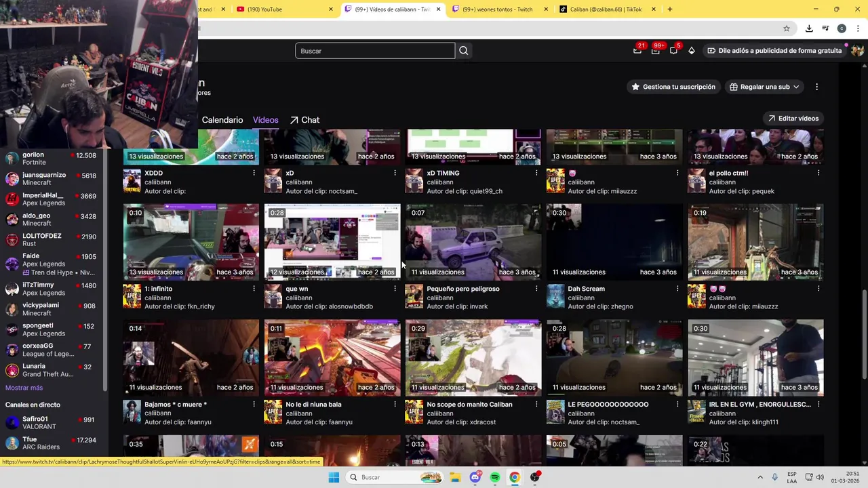Open options menu for 'No scope do manito Caliban'

pyautogui.click(x=536, y=404)
